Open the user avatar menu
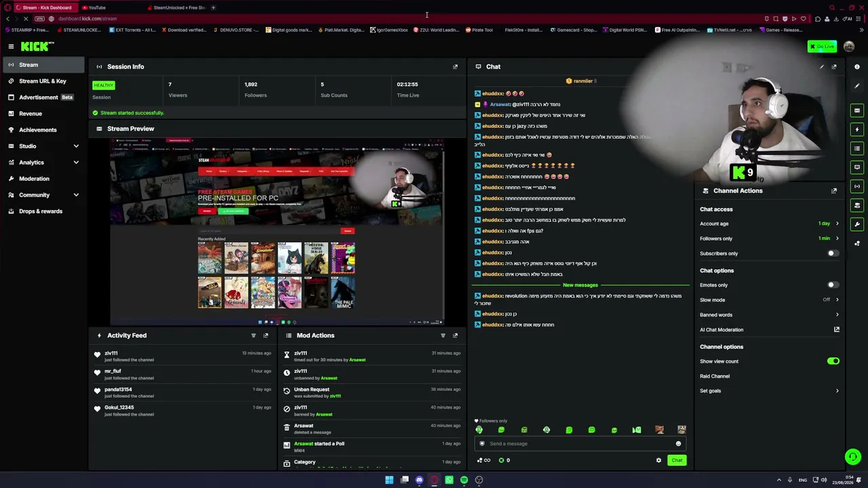Image resolution: width=868 pixels, height=488 pixels. pyautogui.click(x=849, y=46)
